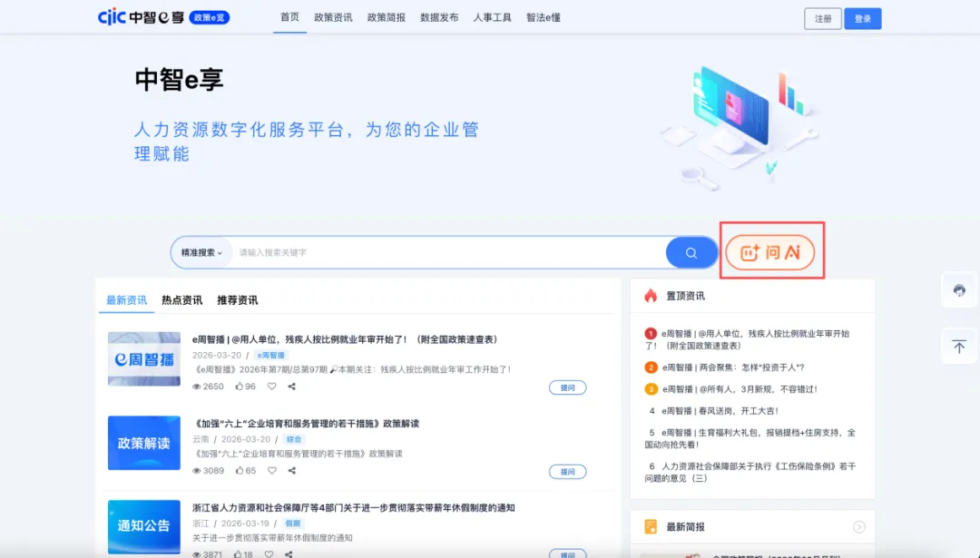Click the 最新简报 document icon

(x=651, y=527)
